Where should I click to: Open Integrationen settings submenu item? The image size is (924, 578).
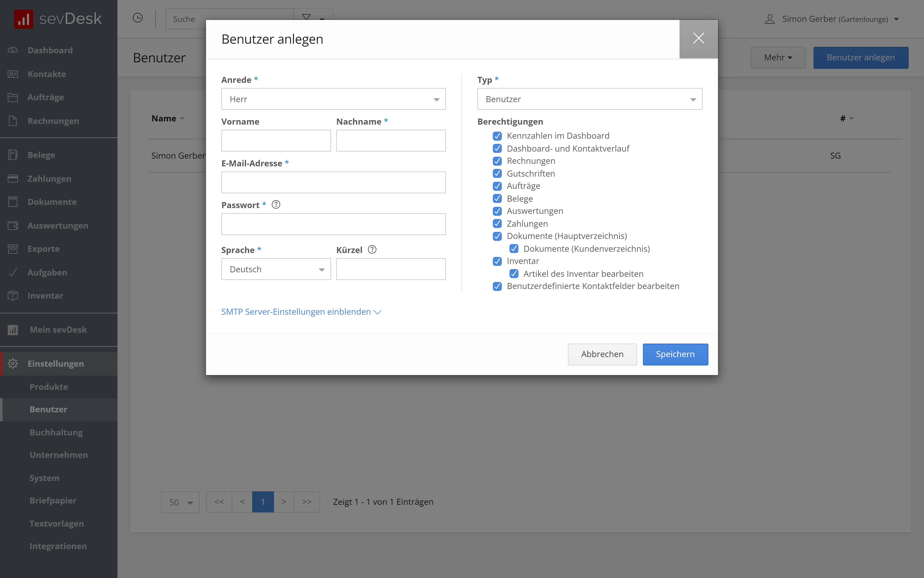point(58,546)
